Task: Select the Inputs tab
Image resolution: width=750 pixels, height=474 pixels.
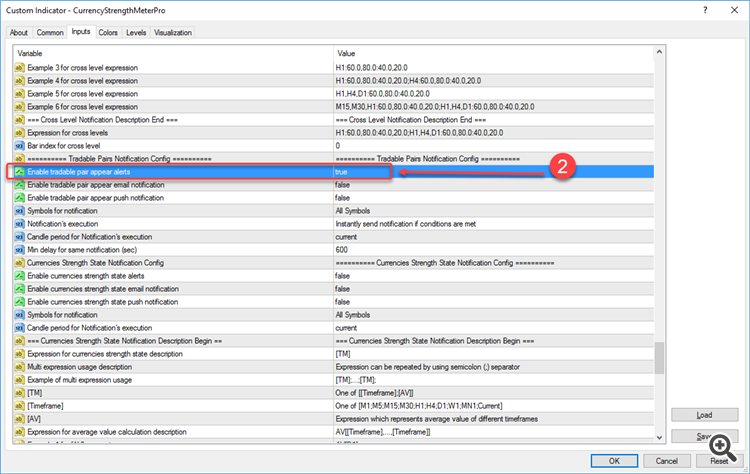Action: click(81, 32)
